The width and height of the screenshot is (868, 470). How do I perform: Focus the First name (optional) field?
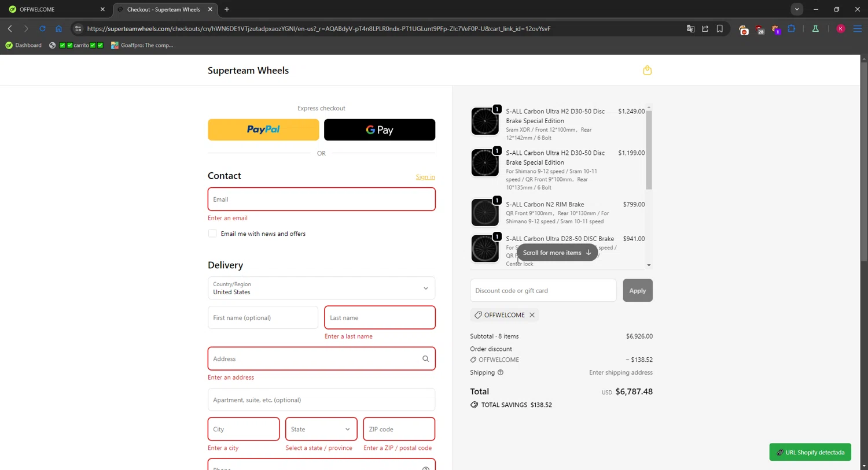(263, 317)
